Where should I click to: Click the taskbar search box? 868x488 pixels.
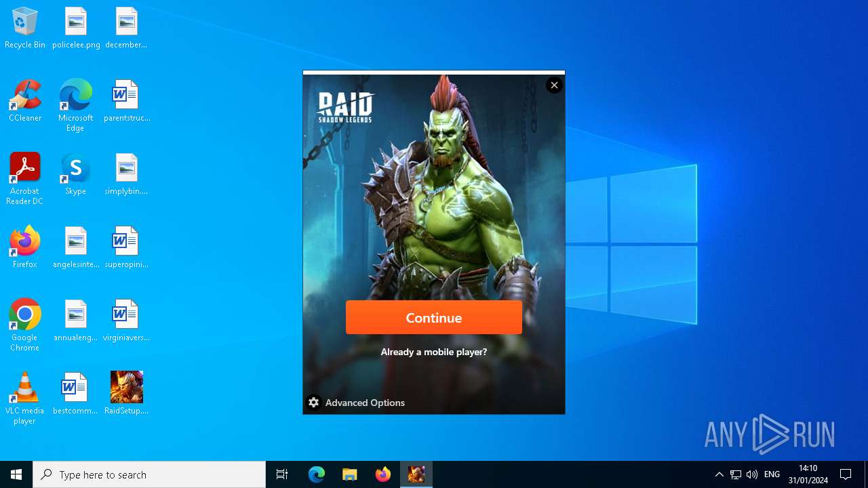click(x=149, y=474)
